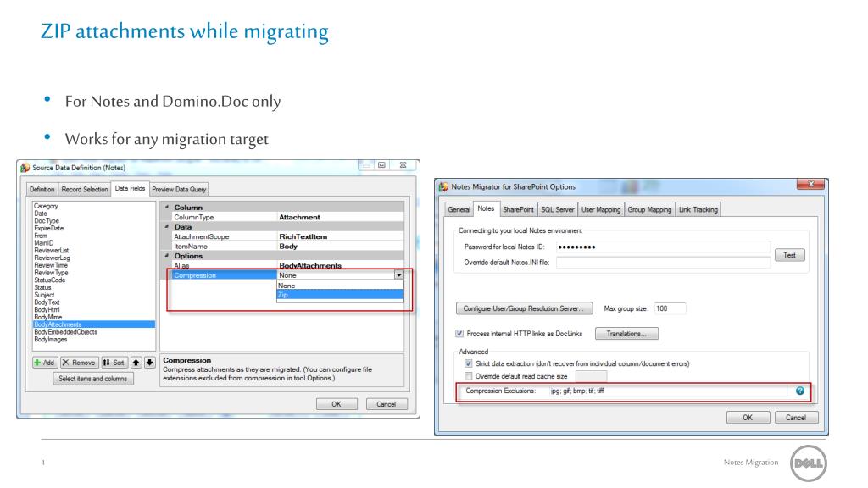Click the Notes Migrator Options window icon
The image size is (868, 488).
(x=443, y=186)
